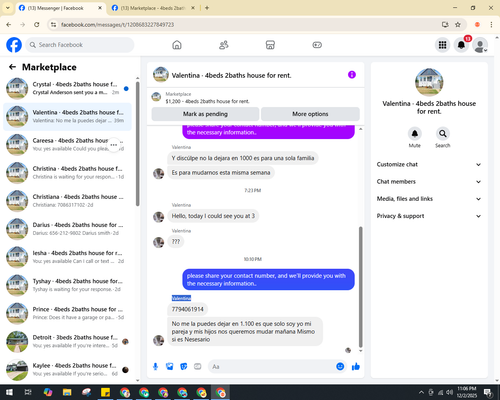Open Friends icon in top navigation
This screenshot has height=400, width=500.
[224, 45]
